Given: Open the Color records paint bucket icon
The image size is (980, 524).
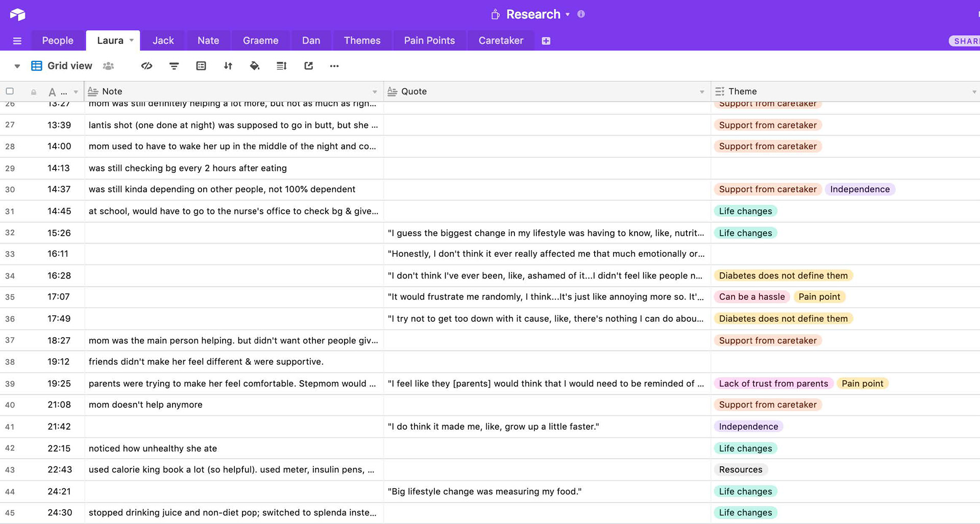Looking at the screenshot, I should tap(255, 66).
